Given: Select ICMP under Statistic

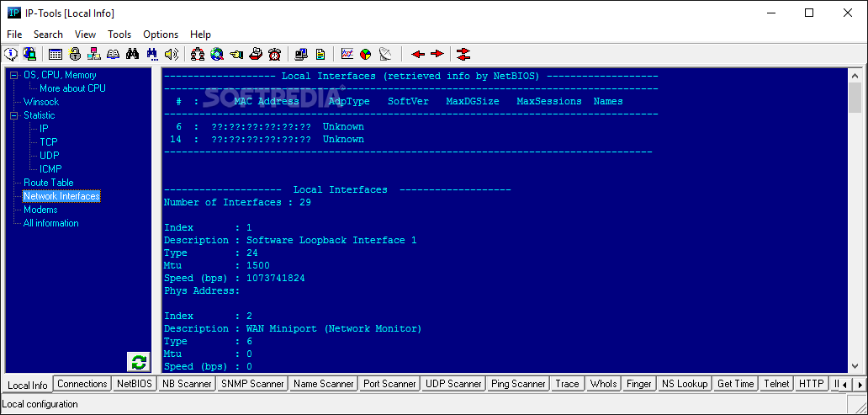Looking at the screenshot, I should (50, 169).
